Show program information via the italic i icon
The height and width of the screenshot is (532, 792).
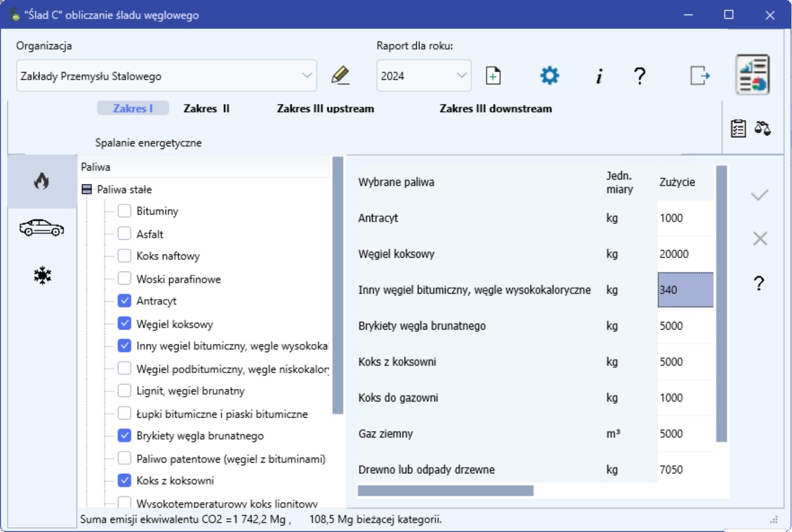coord(598,76)
